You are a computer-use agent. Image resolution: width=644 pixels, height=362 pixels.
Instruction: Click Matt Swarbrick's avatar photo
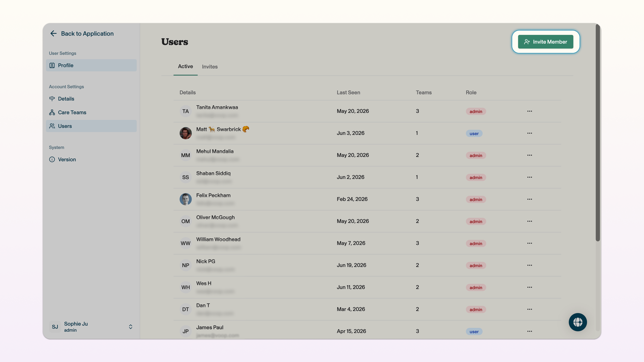[185, 133]
